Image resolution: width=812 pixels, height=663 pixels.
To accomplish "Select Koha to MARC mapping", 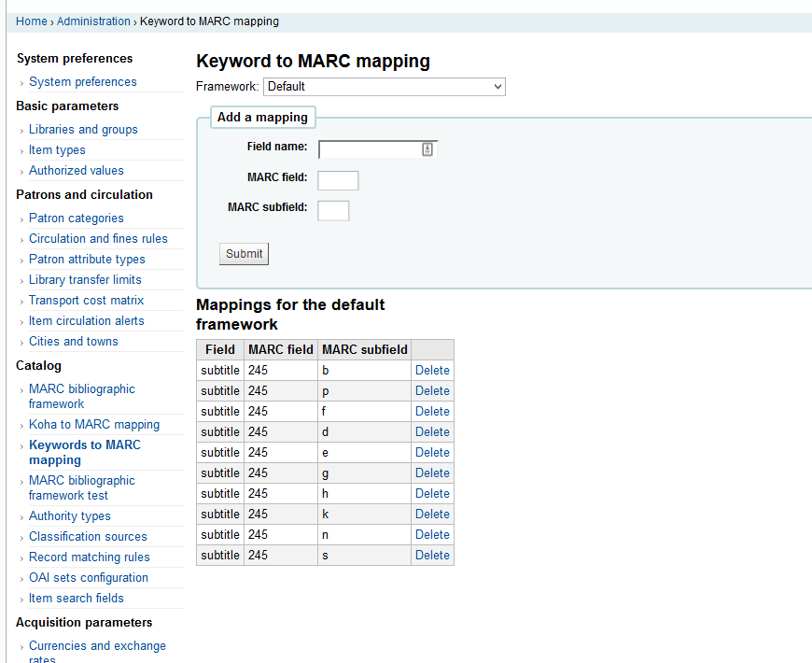I will click(93, 425).
